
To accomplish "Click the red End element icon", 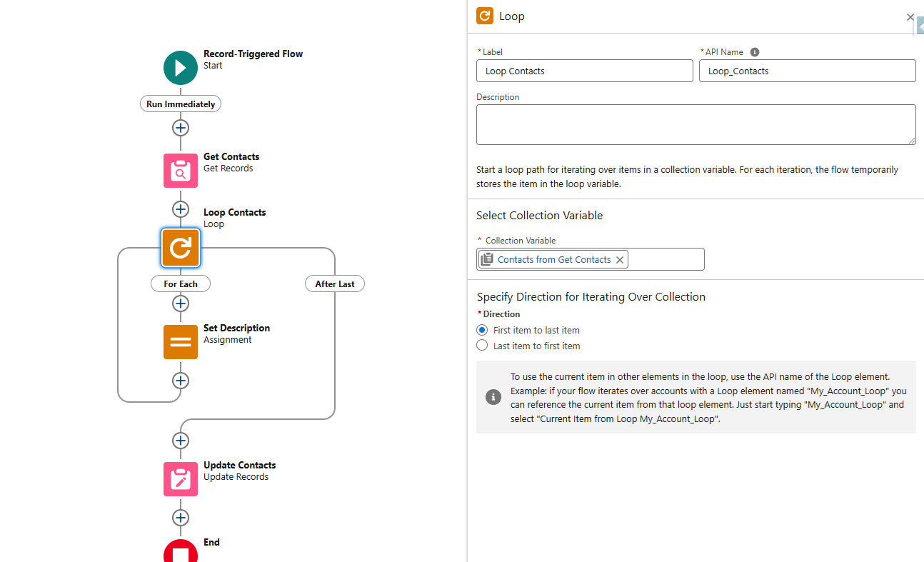I will [181, 553].
